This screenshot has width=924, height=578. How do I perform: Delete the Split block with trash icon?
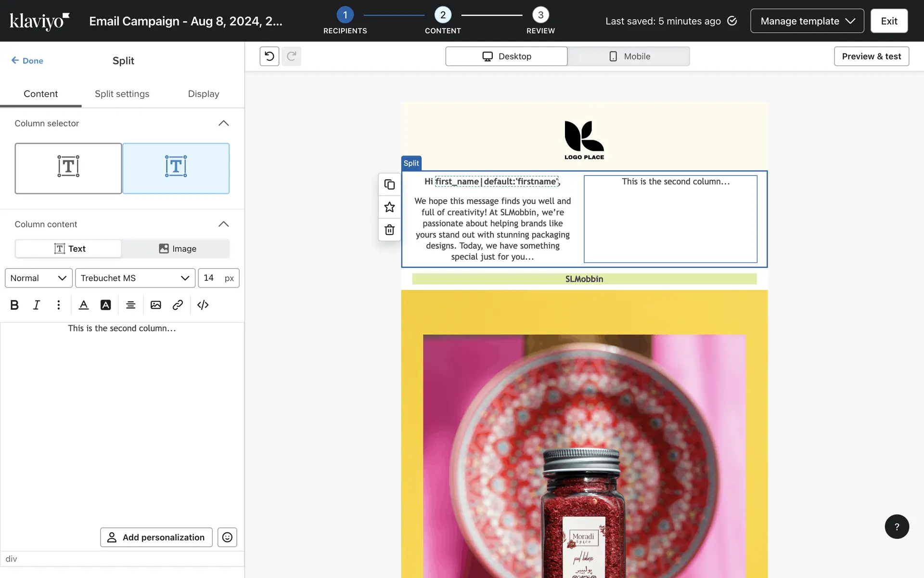coord(389,230)
